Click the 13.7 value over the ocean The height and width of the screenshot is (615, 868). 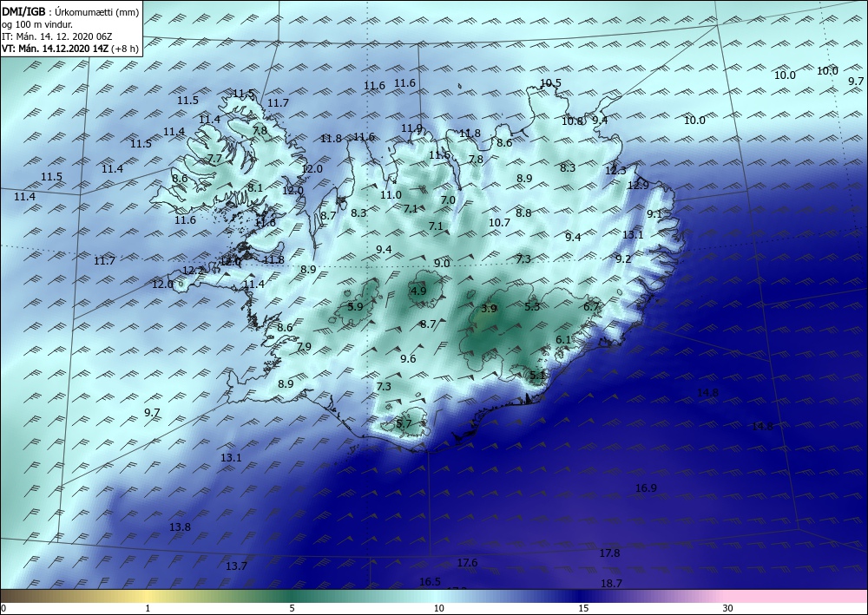[236, 566]
